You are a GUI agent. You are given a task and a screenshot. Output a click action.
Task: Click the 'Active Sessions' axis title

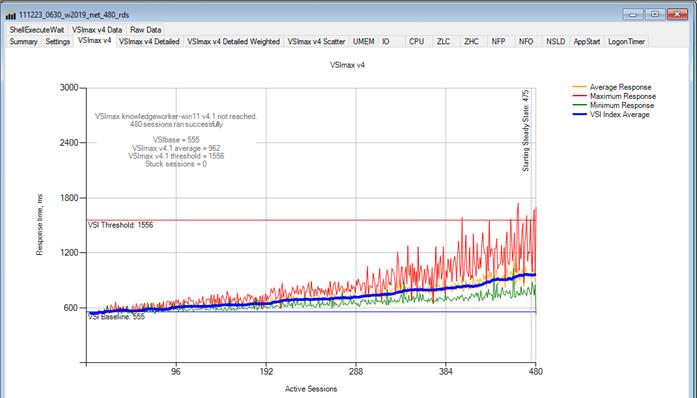311,389
